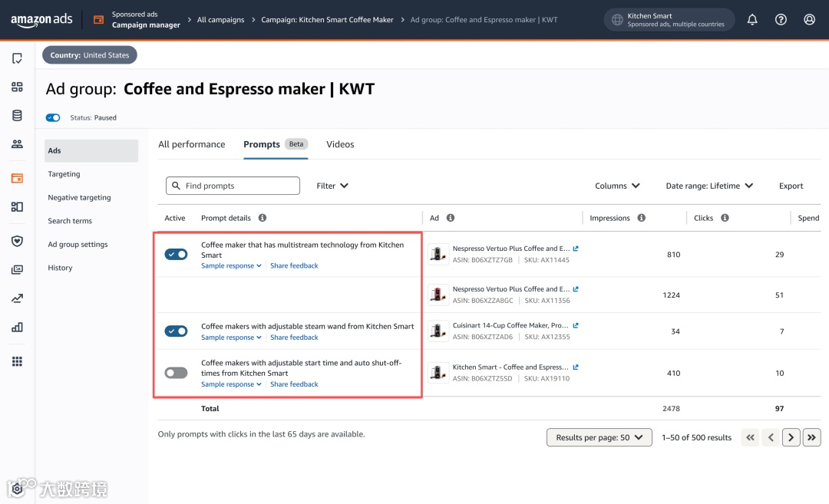The width and height of the screenshot is (829, 504).
Task: Share feedback on auto shut-off prompt
Action: tap(294, 384)
